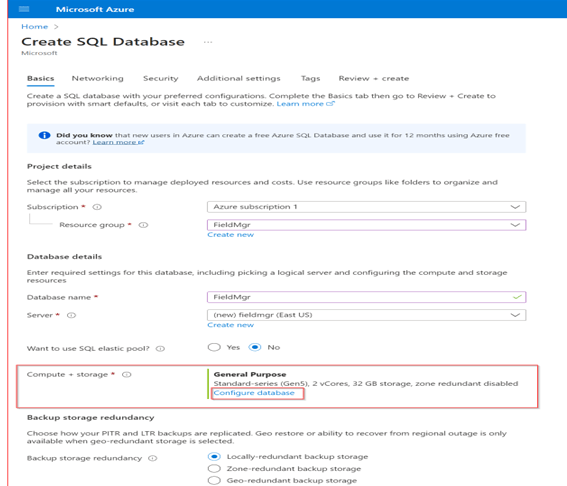Open the ellipsis menu beside Create SQL Database
567x486 pixels.
pyautogui.click(x=208, y=42)
